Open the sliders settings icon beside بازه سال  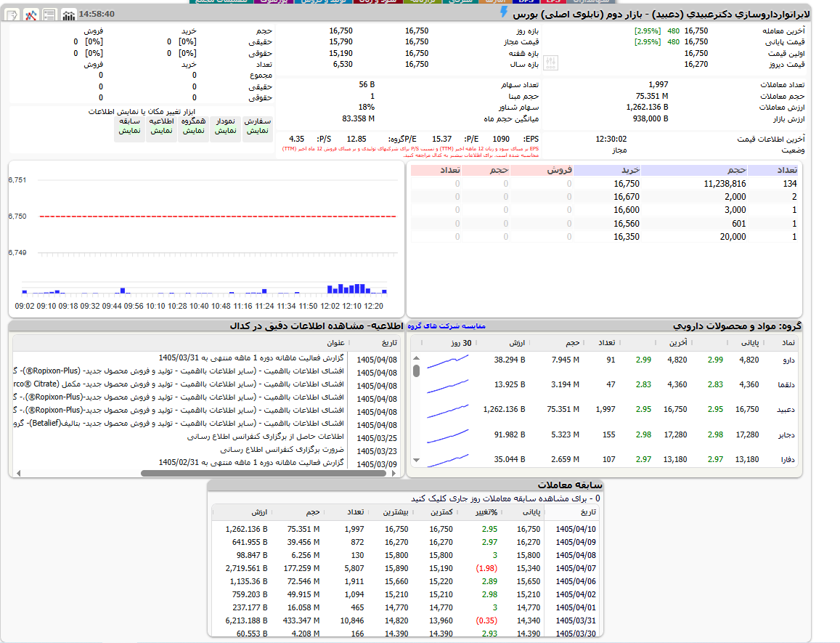(x=551, y=63)
